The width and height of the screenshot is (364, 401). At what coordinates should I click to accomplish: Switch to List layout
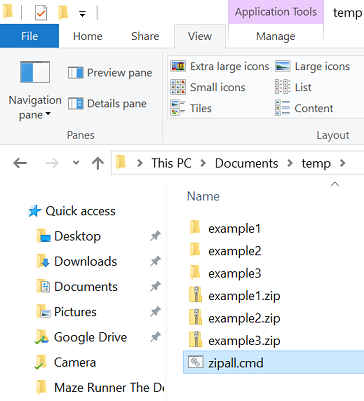point(293,87)
